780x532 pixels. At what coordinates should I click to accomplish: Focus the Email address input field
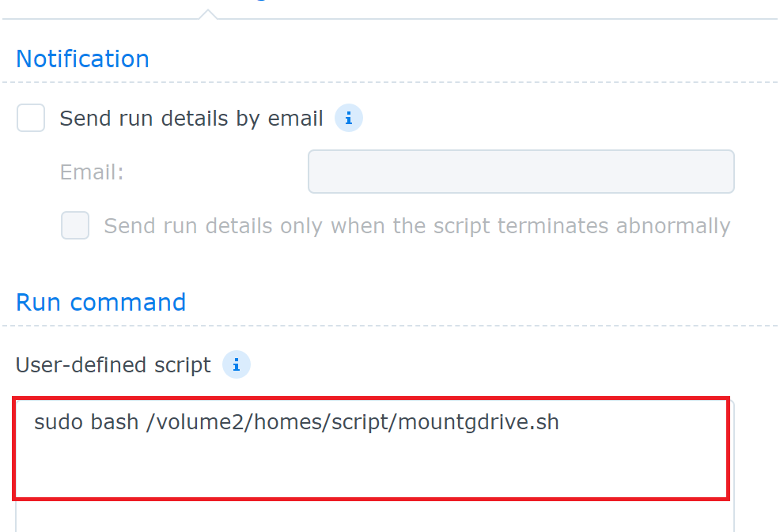click(521, 172)
